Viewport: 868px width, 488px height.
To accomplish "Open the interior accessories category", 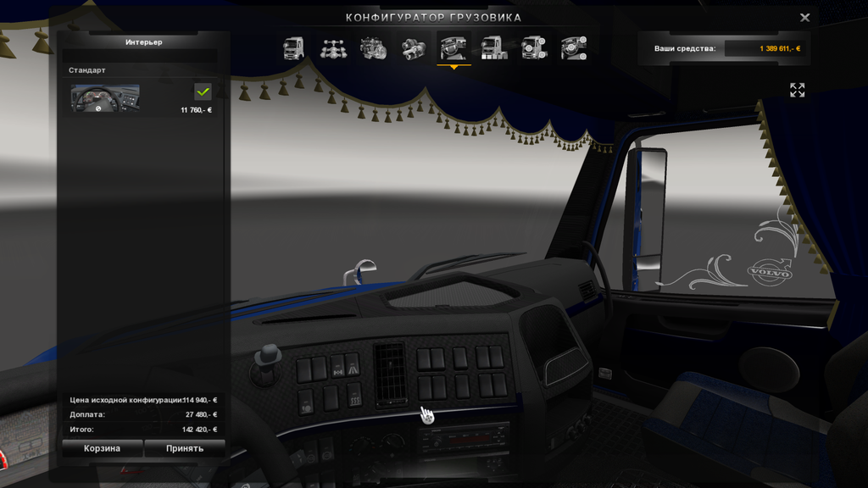I will [x=574, y=48].
